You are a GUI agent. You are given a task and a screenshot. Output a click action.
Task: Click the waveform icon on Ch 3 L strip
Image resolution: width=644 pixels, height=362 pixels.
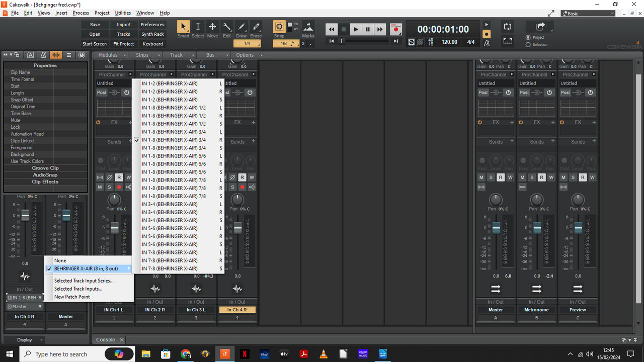tap(196, 289)
